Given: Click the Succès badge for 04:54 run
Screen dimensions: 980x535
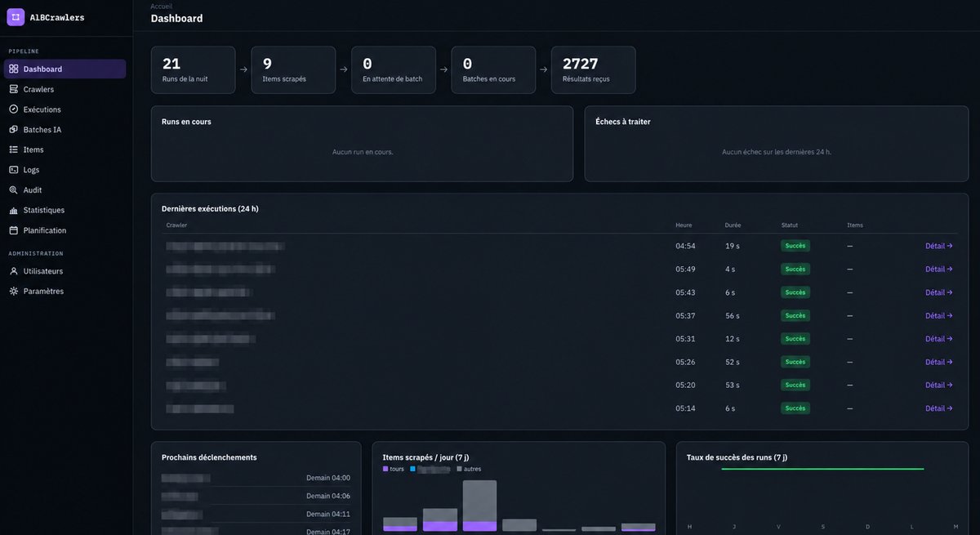Looking at the screenshot, I should 795,246.
